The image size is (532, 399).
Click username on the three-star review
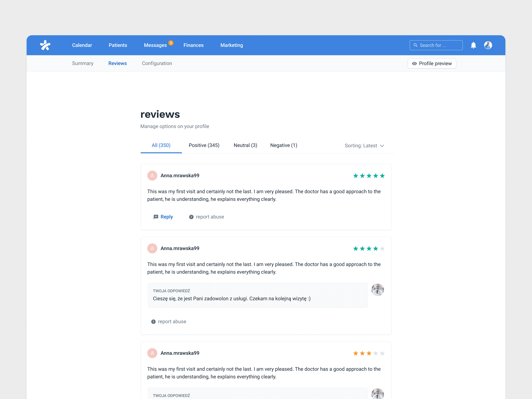180,353
